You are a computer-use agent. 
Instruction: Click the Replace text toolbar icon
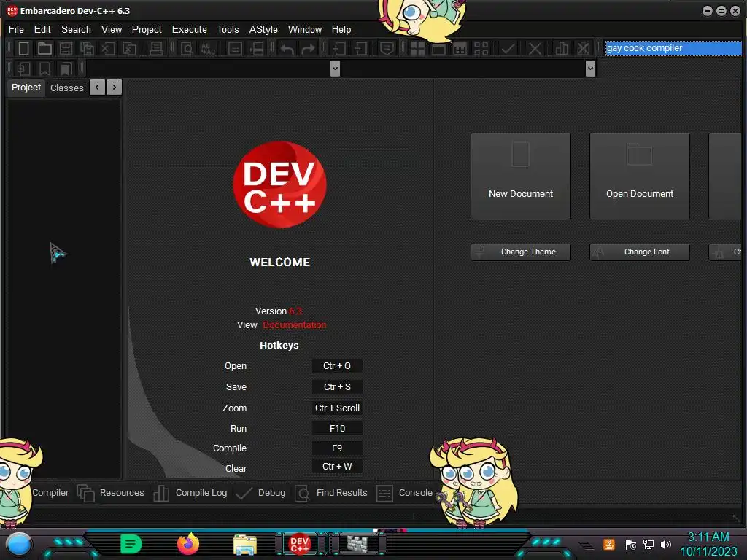pyautogui.click(x=208, y=49)
